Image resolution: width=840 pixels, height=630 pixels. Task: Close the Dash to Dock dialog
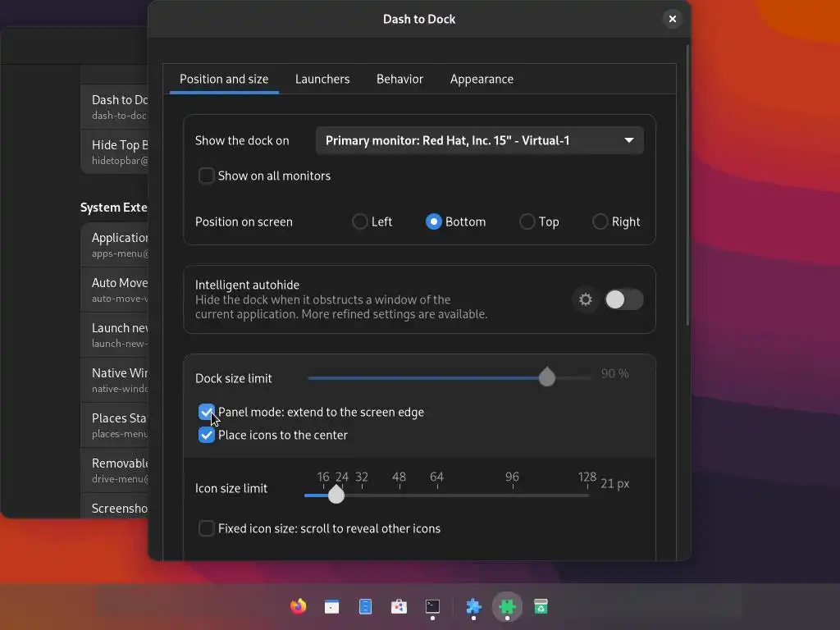click(673, 20)
